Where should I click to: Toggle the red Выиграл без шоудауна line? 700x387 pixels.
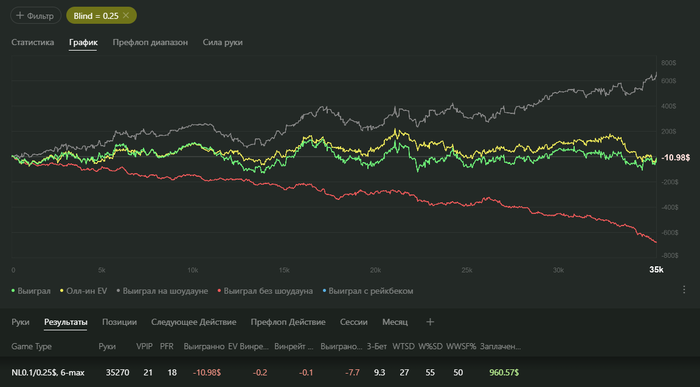tap(265, 291)
